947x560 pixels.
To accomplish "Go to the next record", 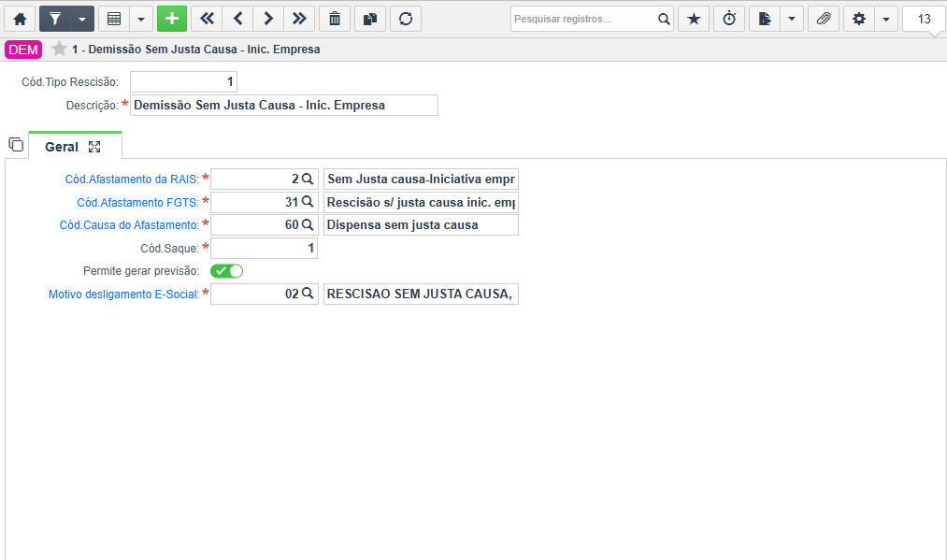I will coord(268,19).
